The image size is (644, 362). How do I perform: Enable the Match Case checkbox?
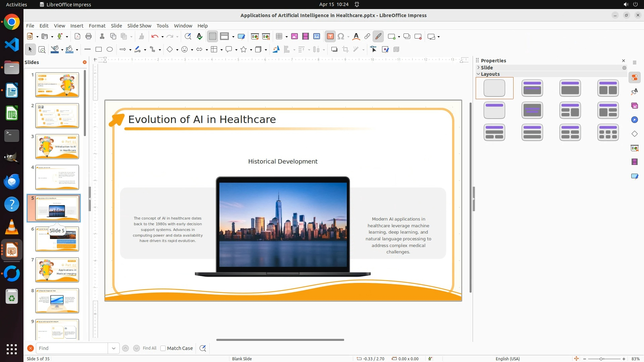pos(163,348)
